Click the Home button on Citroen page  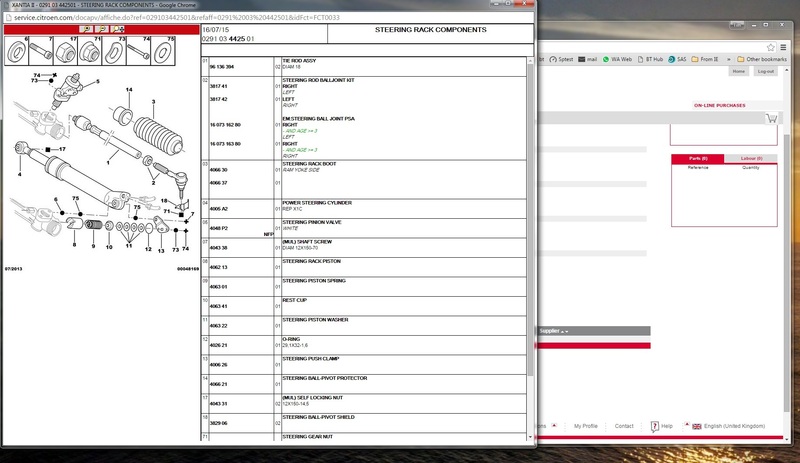739,71
